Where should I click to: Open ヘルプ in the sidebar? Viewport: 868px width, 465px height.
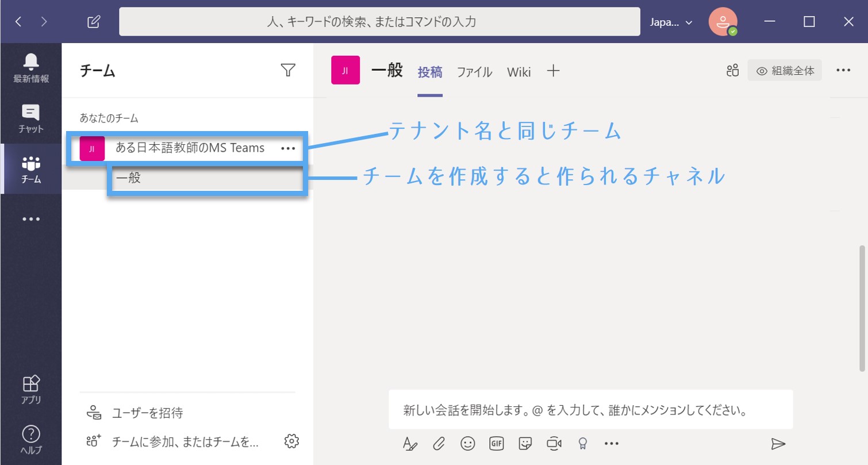tap(31, 440)
